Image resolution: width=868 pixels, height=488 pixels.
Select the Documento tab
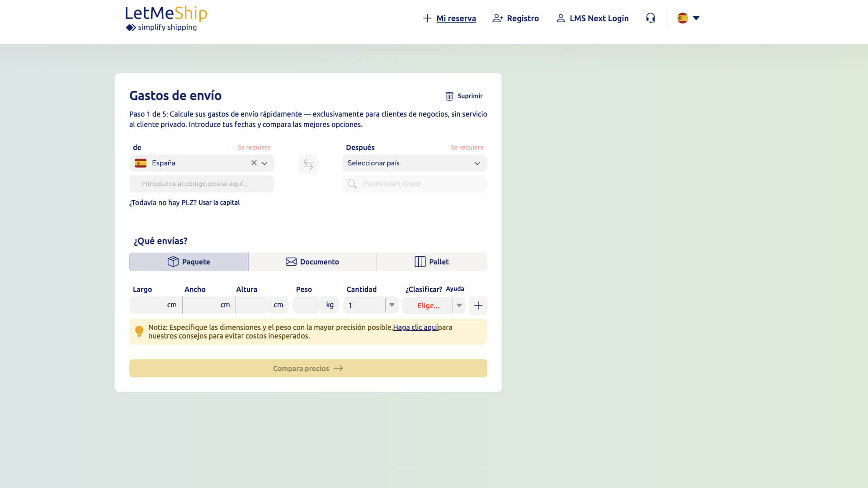312,262
